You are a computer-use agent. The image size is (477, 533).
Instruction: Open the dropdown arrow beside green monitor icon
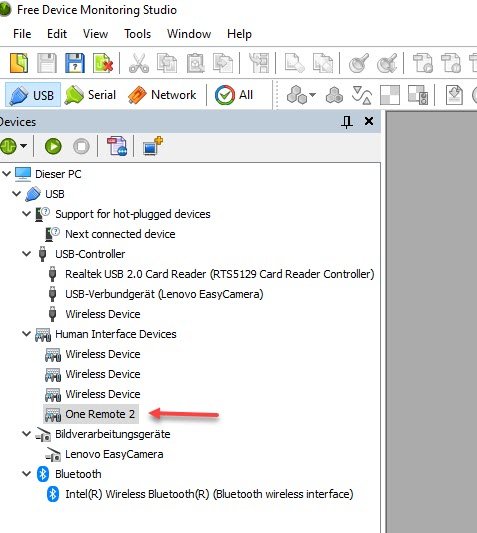23,146
